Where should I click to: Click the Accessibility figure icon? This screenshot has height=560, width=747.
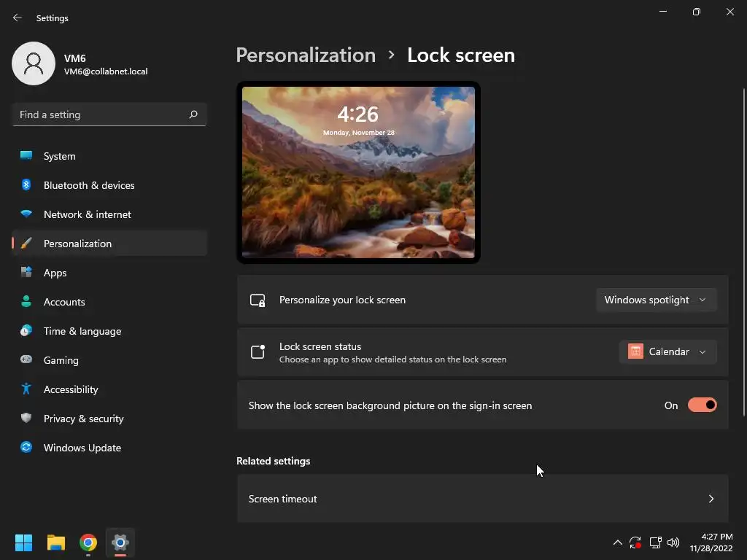26,389
